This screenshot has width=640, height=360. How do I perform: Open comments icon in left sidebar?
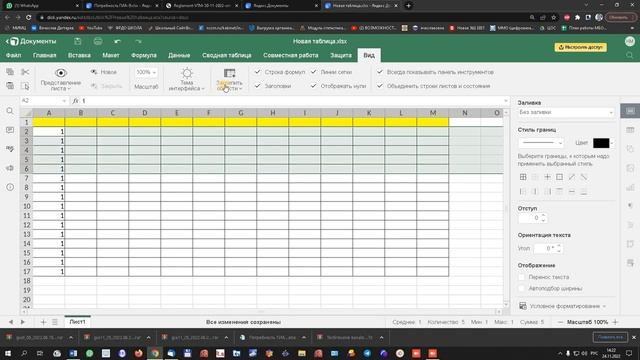[x=10, y=130]
